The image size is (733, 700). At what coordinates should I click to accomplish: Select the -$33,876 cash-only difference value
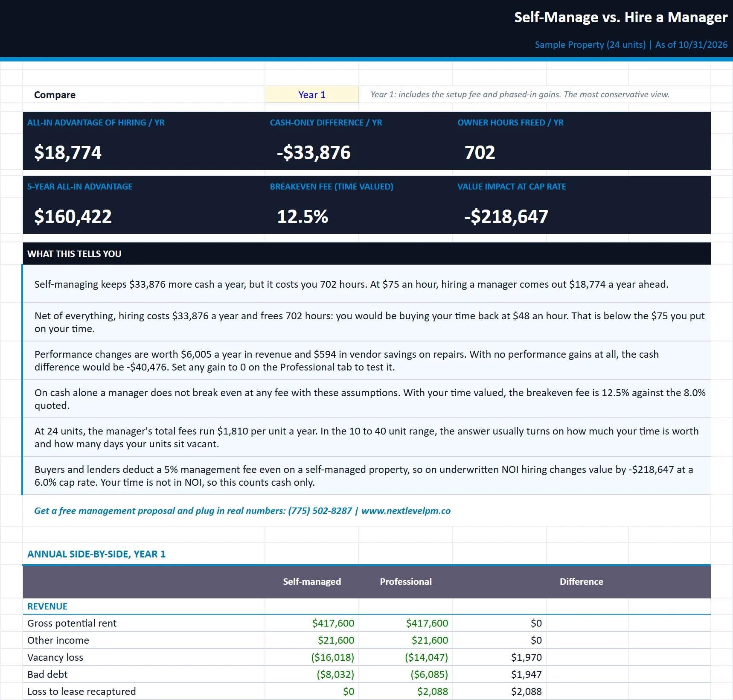[x=314, y=152]
